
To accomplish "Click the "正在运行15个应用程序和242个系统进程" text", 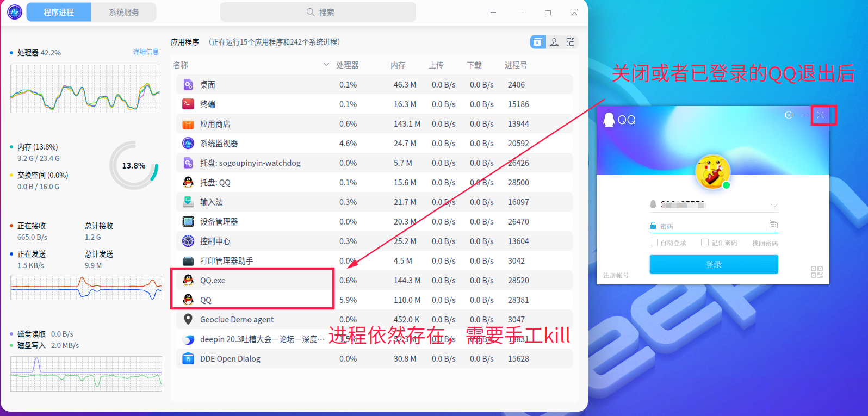I will [x=275, y=42].
